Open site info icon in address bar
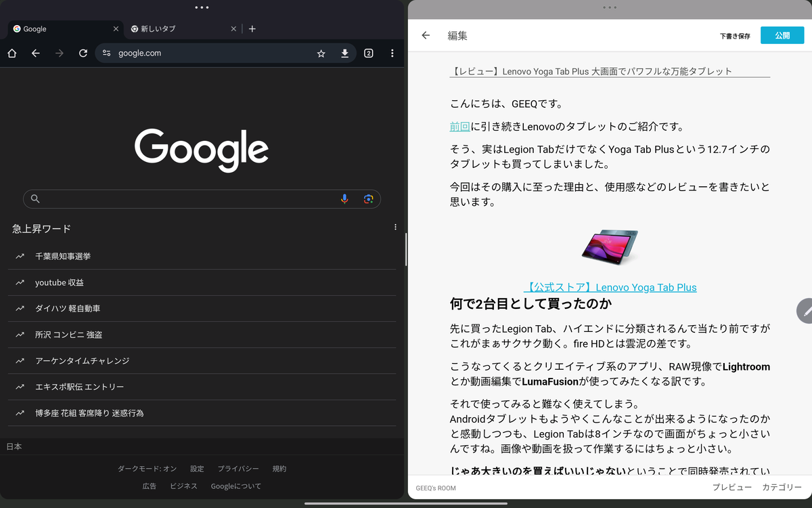Viewport: 812px width, 508px height. tap(106, 53)
